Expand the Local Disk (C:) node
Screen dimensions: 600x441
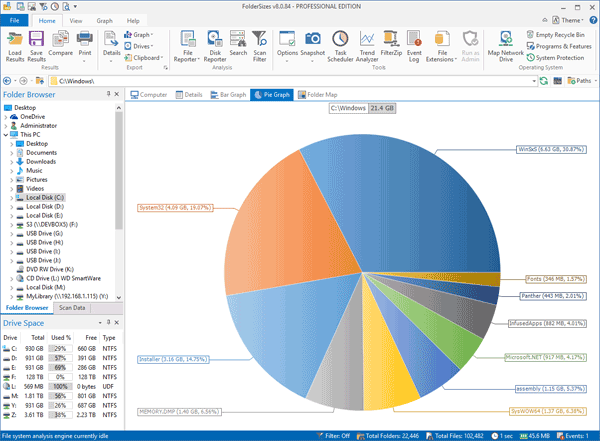(x=12, y=197)
